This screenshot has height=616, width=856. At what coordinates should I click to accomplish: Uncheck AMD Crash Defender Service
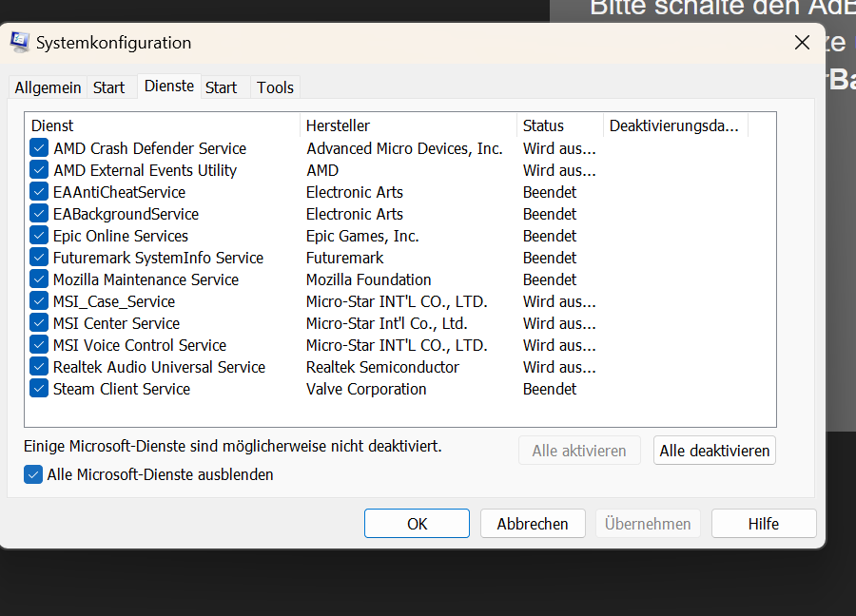(x=39, y=148)
